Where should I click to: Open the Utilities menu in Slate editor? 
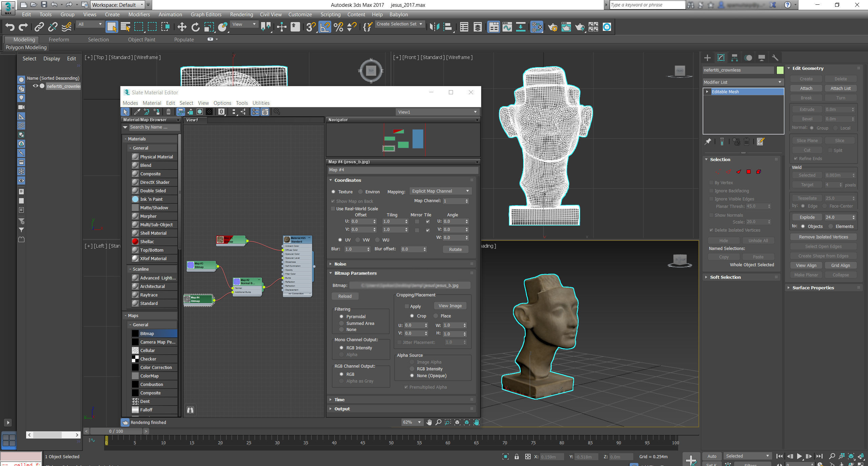pyautogui.click(x=261, y=103)
